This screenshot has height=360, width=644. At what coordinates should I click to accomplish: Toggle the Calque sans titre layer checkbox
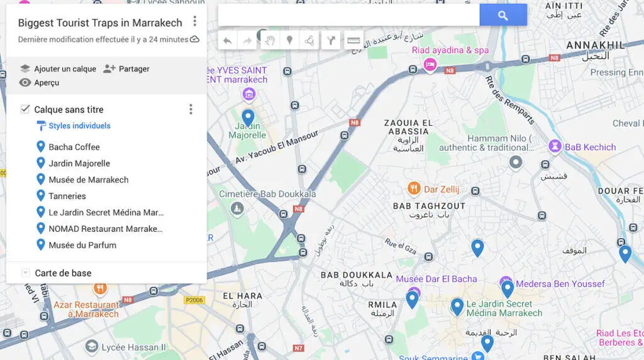tap(25, 109)
